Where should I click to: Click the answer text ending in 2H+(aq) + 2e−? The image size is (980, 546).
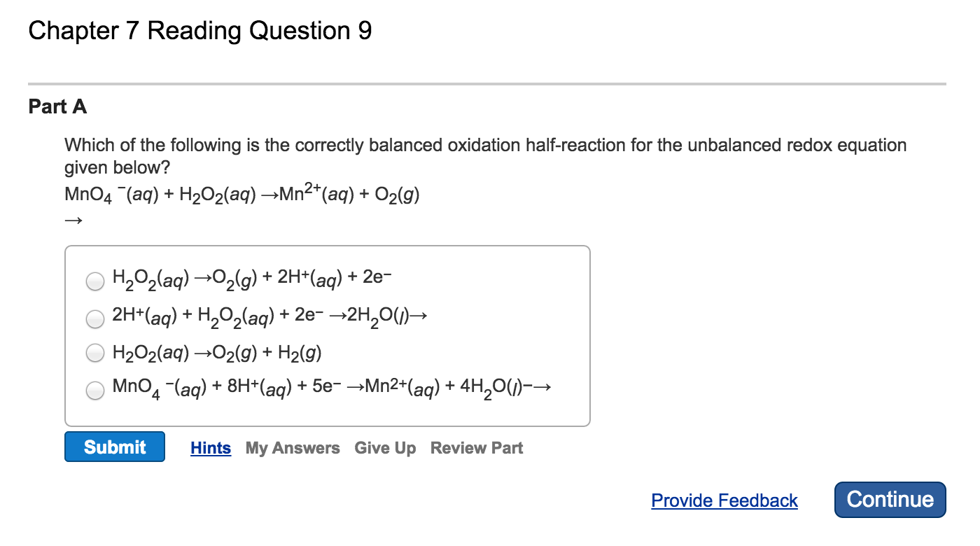pos(255,279)
